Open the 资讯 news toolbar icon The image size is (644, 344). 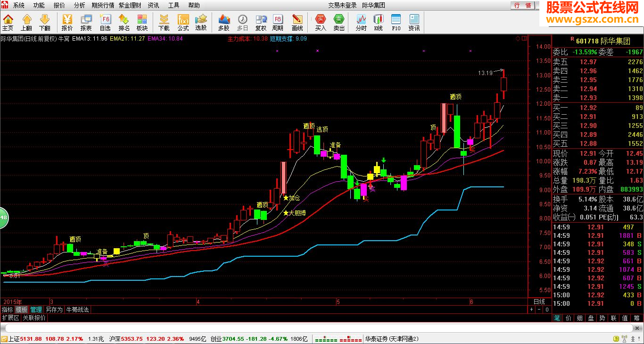tap(414, 22)
